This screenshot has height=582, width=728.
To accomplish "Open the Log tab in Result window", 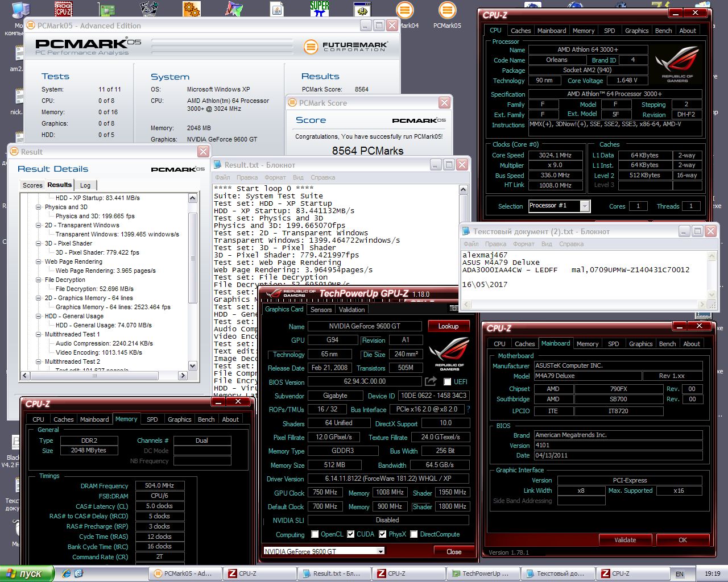I will [85, 185].
